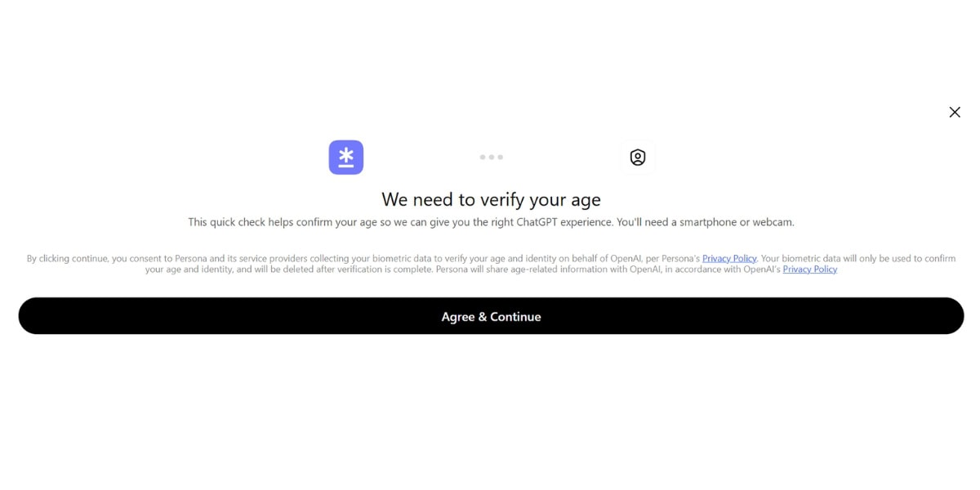Click the first Privacy Policy hyperlink

pyautogui.click(x=728, y=258)
